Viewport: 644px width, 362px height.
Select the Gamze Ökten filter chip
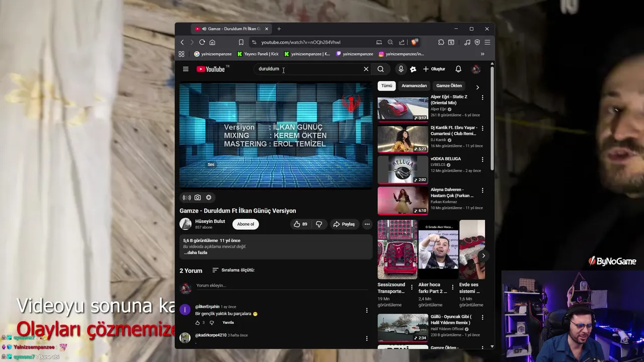coord(449,85)
